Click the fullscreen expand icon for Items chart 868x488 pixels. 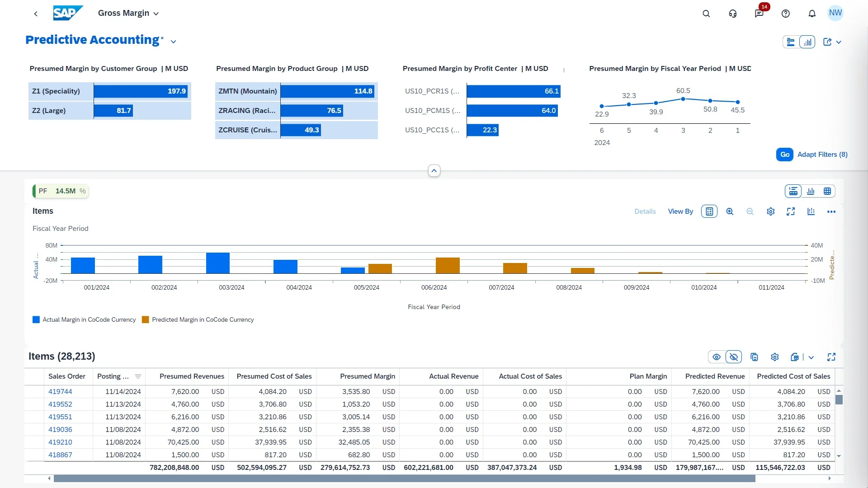coord(791,211)
